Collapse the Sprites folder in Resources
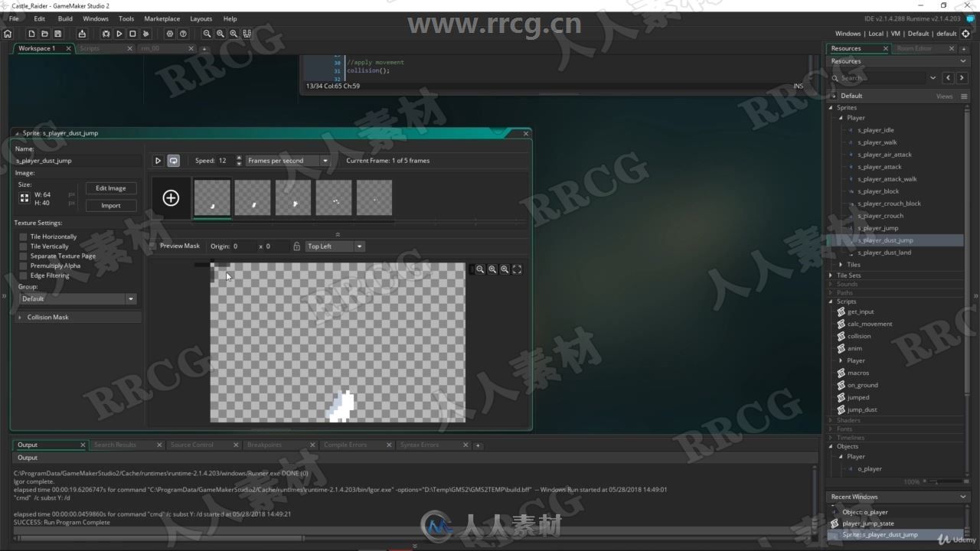 tap(831, 108)
